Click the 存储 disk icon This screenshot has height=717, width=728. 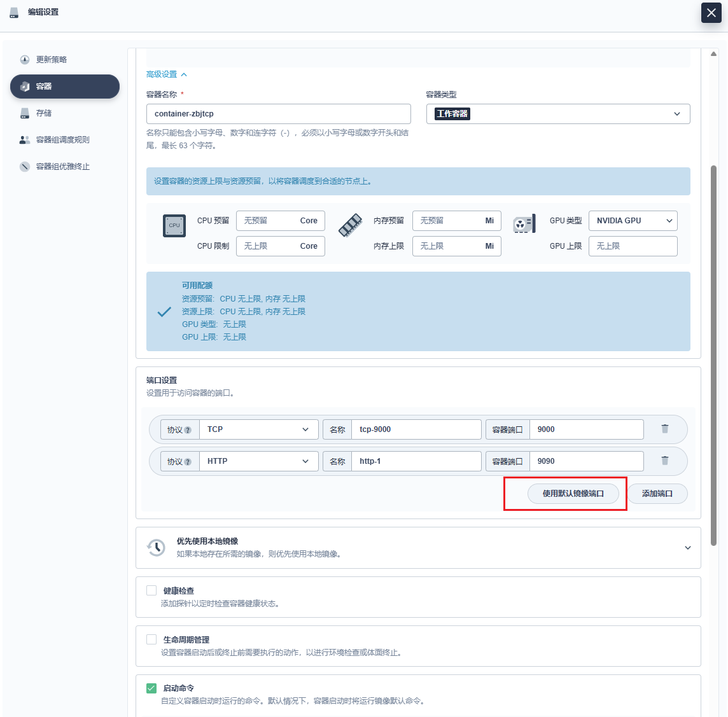[25, 113]
